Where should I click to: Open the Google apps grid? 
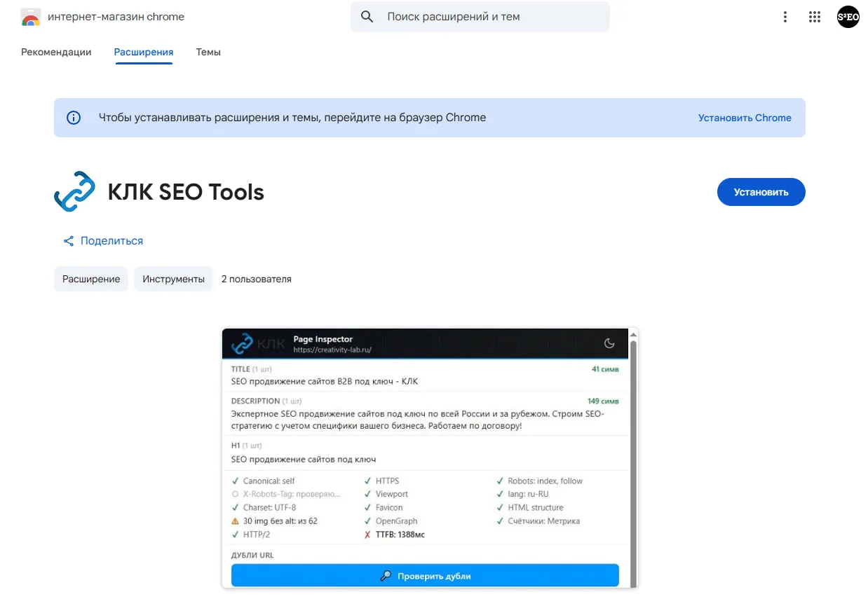pos(814,18)
